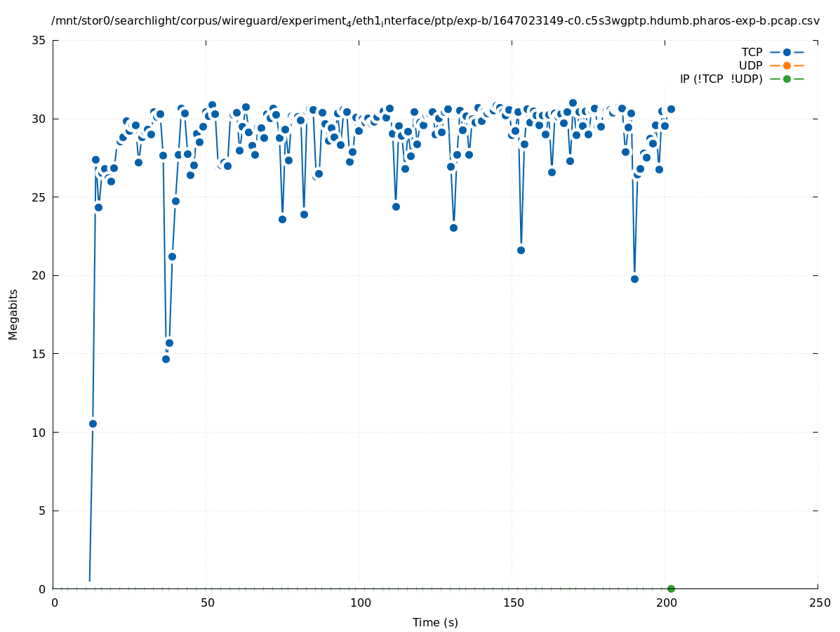Click the 150 tick label on x-axis
Image resolution: width=840 pixels, height=632 pixels.
[513, 603]
